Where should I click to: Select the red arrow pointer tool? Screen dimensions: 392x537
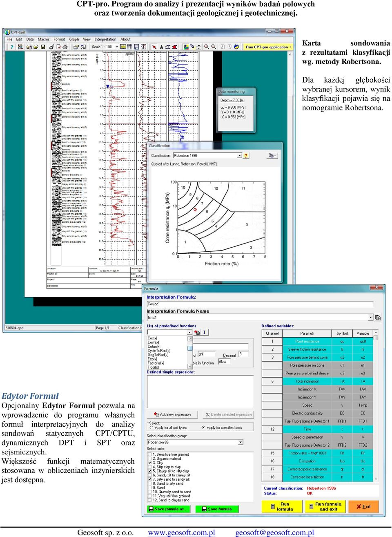[x=154, y=47]
